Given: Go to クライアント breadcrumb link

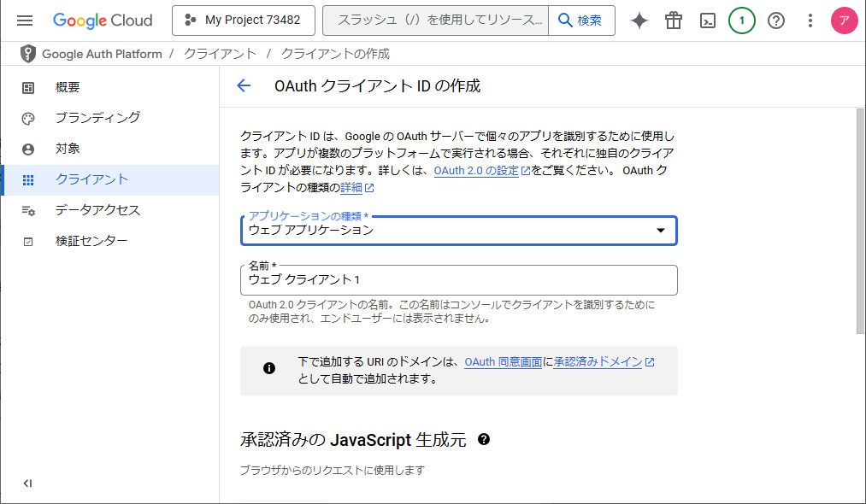Looking at the screenshot, I should 220,54.
